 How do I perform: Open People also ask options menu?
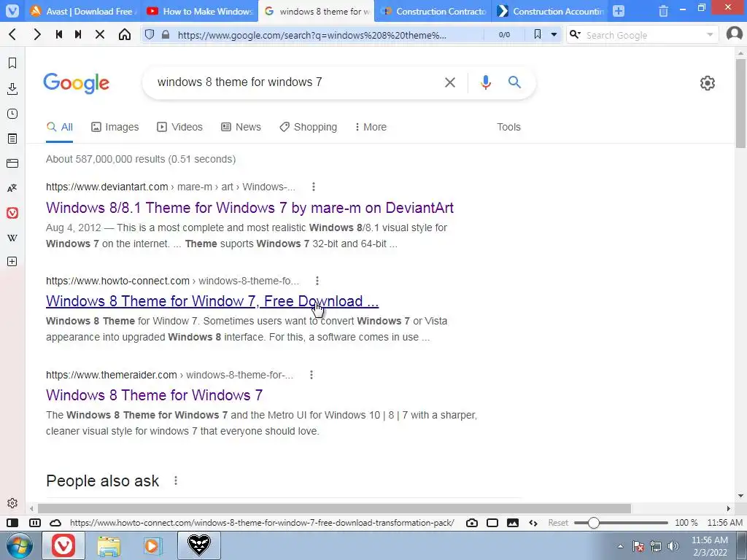(176, 481)
